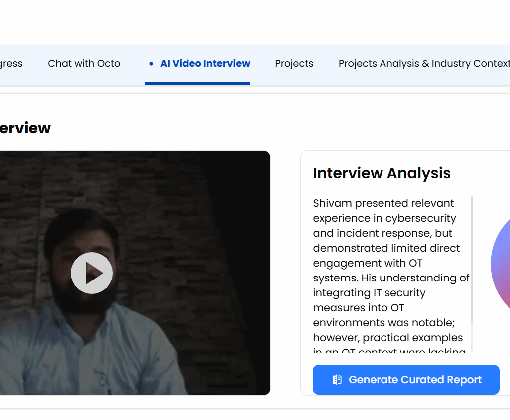Open the Chat with Octo tab
Image resolution: width=510 pixels, height=420 pixels.
coord(84,64)
